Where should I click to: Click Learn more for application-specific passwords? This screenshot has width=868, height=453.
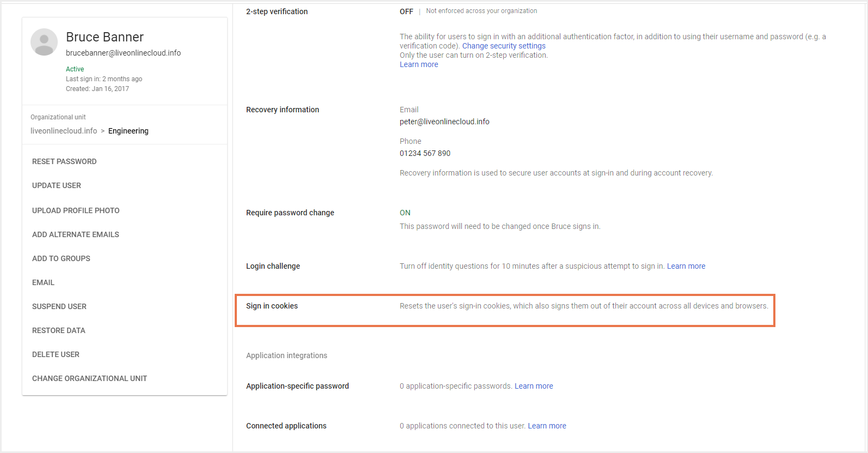tap(534, 386)
